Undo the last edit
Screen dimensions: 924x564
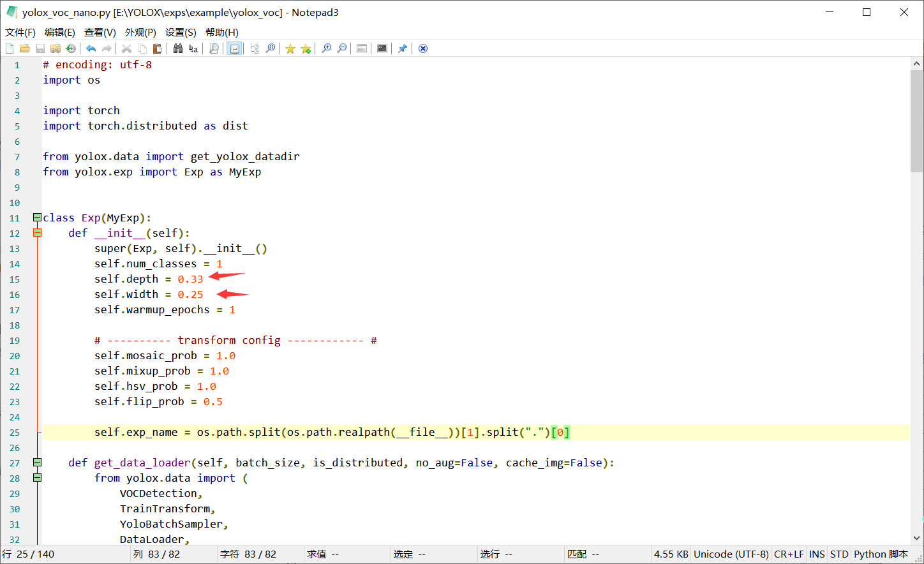[x=91, y=48]
